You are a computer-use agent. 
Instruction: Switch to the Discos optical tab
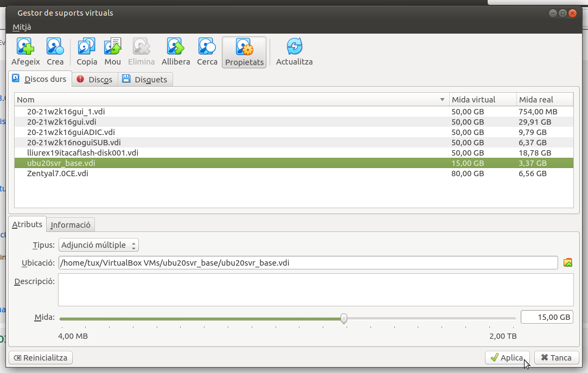95,80
